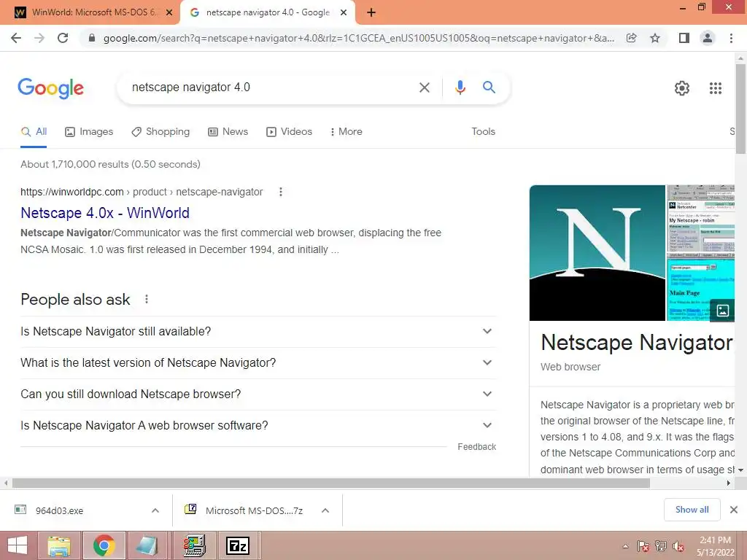Image resolution: width=747 pixels, height=560 pixels.
Task: Go back with the browser back arrow
Action: coord(16,38)
